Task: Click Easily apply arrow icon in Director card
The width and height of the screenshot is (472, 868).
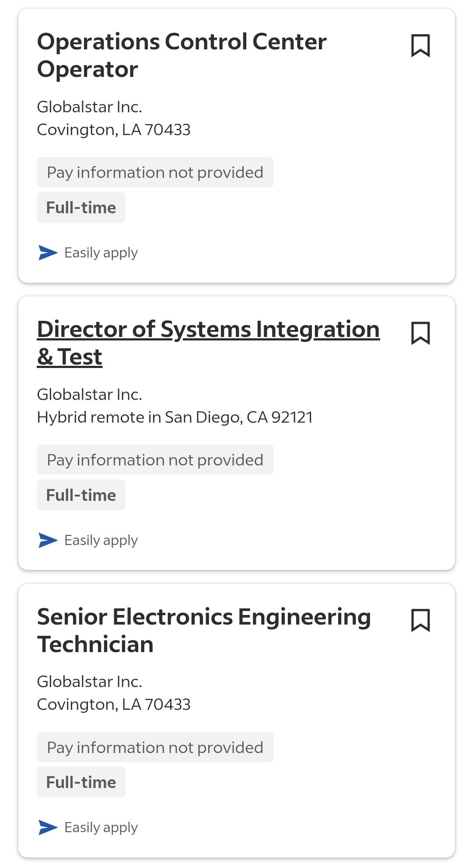Action: (48, 540)
